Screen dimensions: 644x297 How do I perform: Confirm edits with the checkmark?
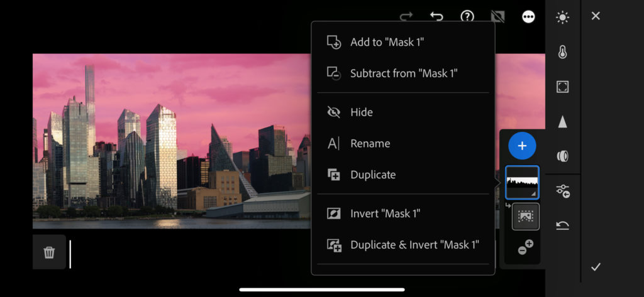596,267
